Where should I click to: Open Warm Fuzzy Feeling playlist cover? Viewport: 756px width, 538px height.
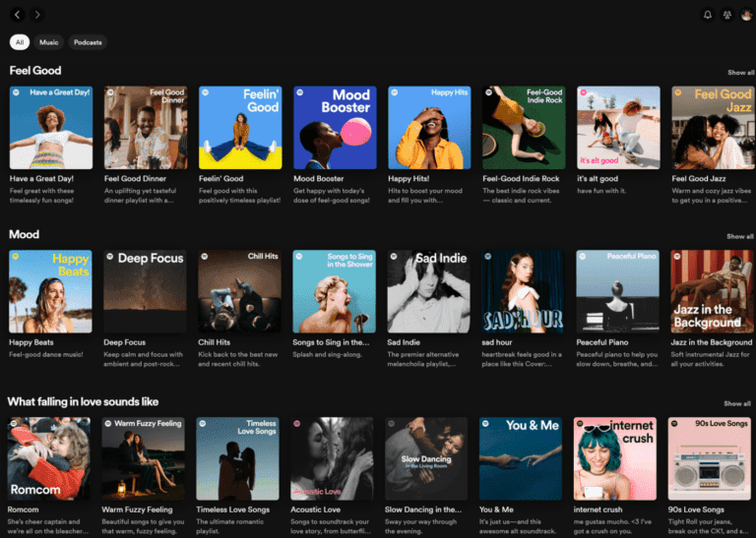143,458
